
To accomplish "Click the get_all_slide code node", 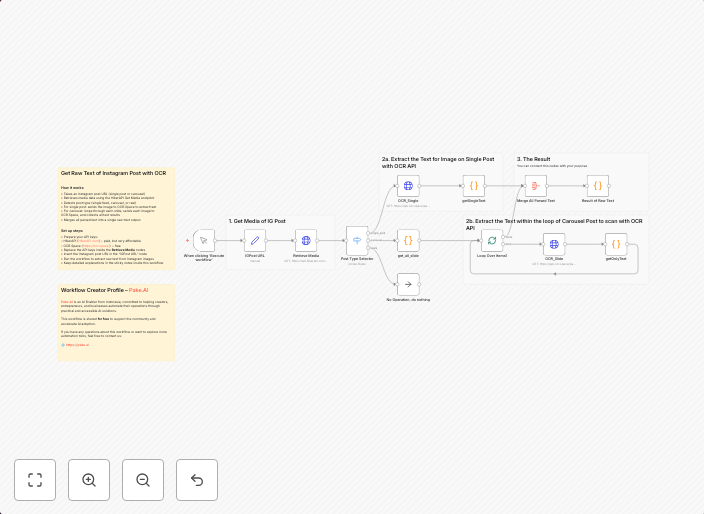I will click(x=408, y=240).
